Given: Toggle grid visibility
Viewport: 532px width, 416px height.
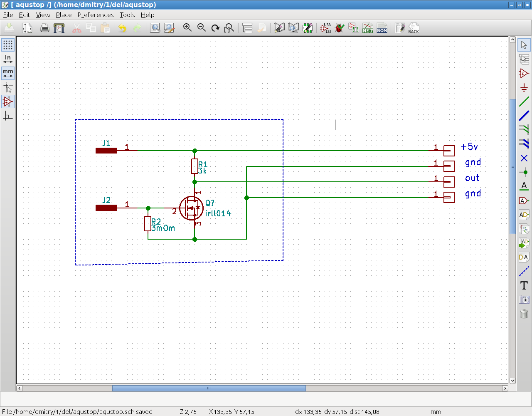Looking at the screenshot, I should (x=8, y=45).
